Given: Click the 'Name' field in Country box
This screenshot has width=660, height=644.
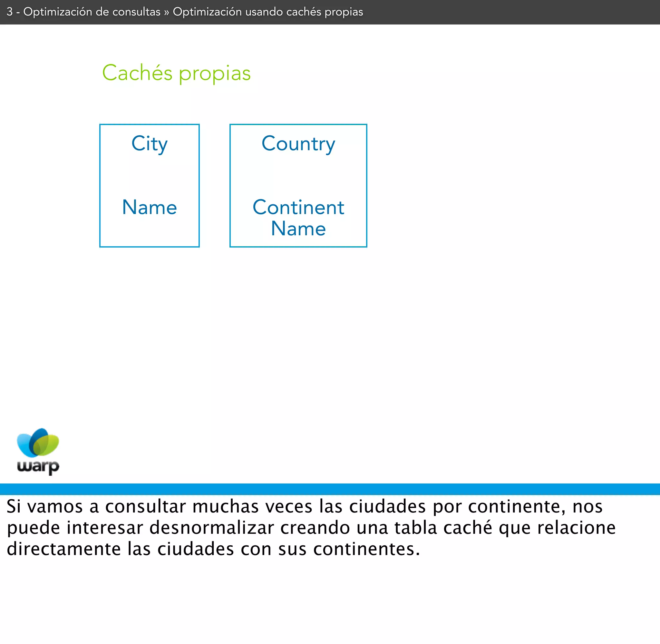Looking at the screenshot, I should point(298,228).
